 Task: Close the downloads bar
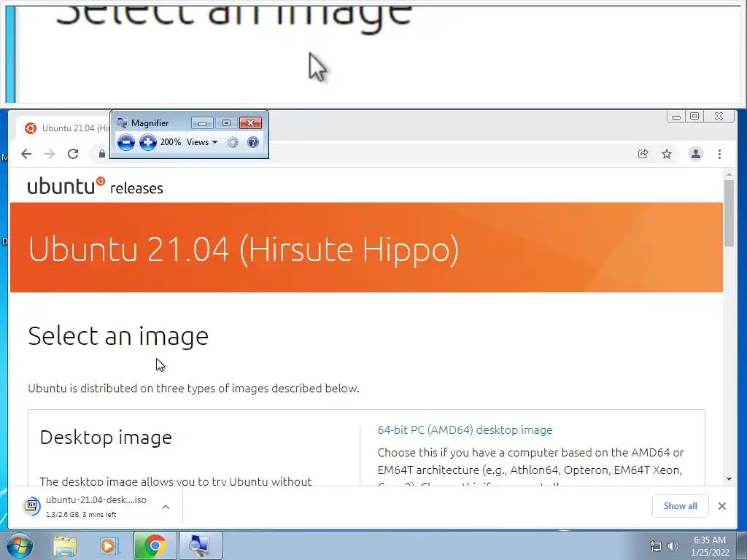point(722,506)
